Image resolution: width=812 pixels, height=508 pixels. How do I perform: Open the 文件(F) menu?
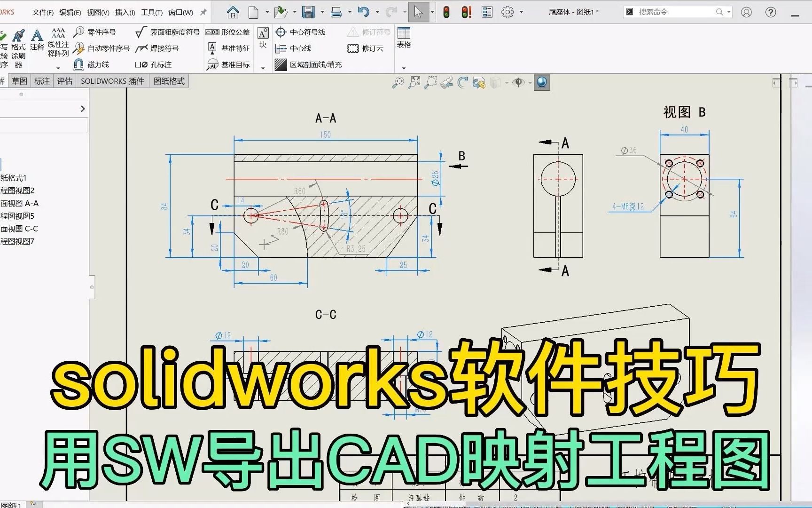tap(43, 12)
